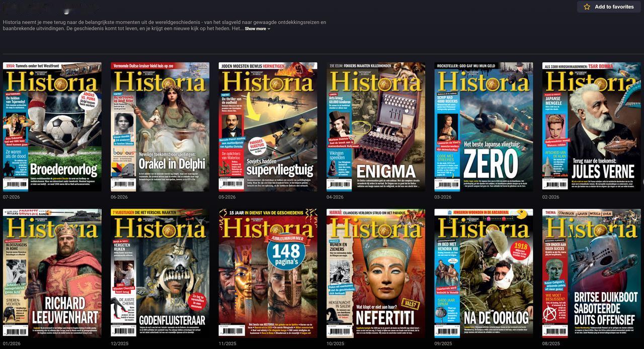Open the Jules Verne issue cover
Image resolution: width=644 pixels, height=349 pixels.
[592, 127]
